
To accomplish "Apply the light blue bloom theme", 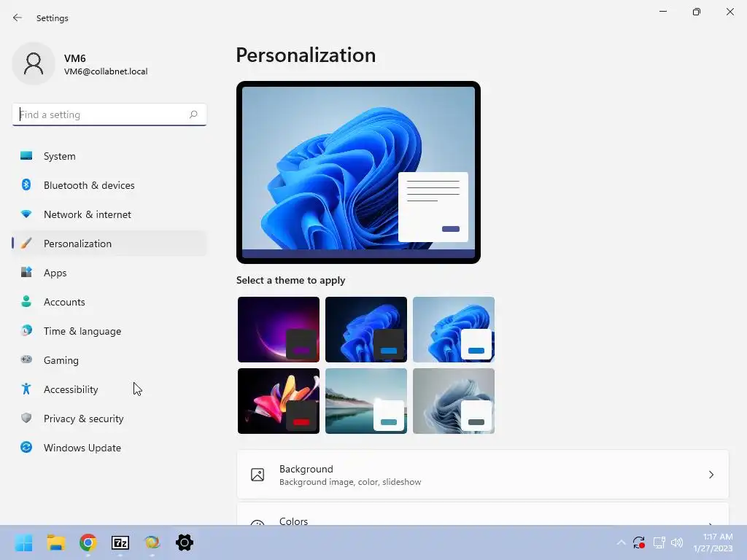I will 454,330.
